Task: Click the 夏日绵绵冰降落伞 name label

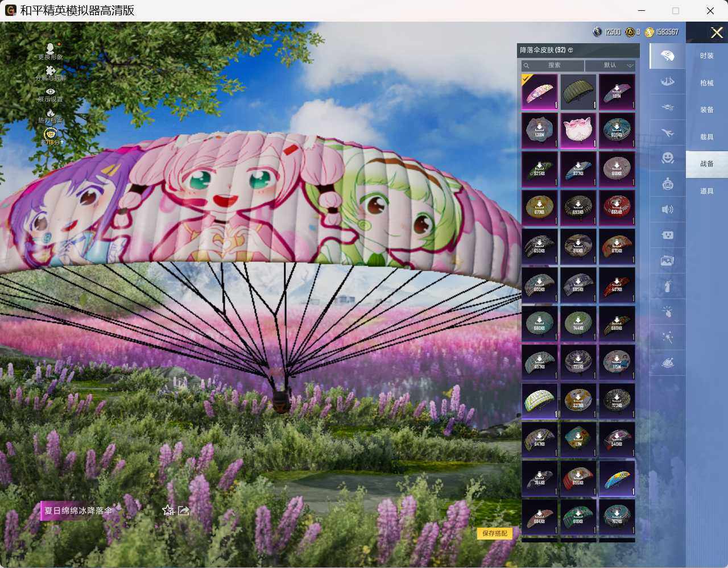Action: pyautogui.click(x=78, y=511)
